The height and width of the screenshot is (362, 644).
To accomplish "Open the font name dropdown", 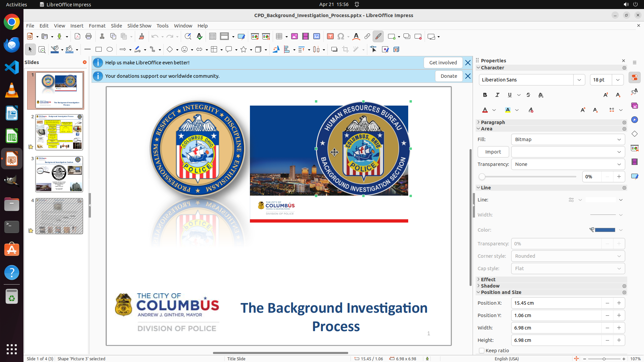I will [579, 80].
